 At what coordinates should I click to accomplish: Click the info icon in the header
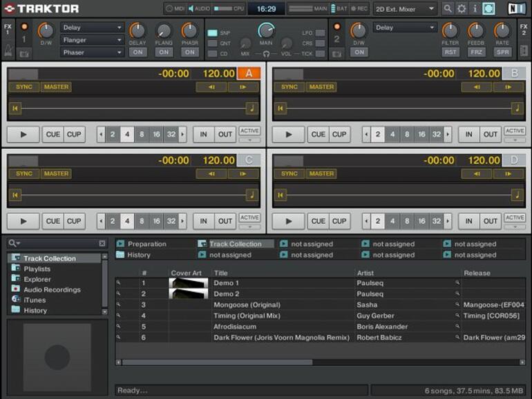pyautogui.click(x=475, y=9)
